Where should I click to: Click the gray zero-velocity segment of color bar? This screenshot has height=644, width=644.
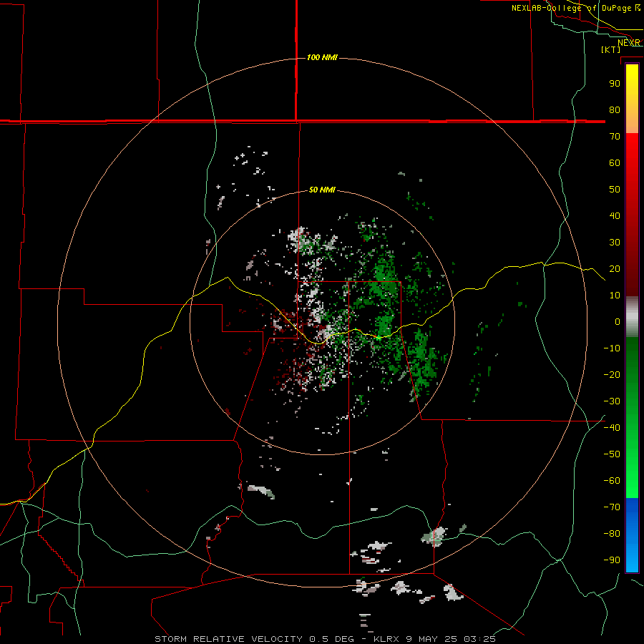pos(632,317)
